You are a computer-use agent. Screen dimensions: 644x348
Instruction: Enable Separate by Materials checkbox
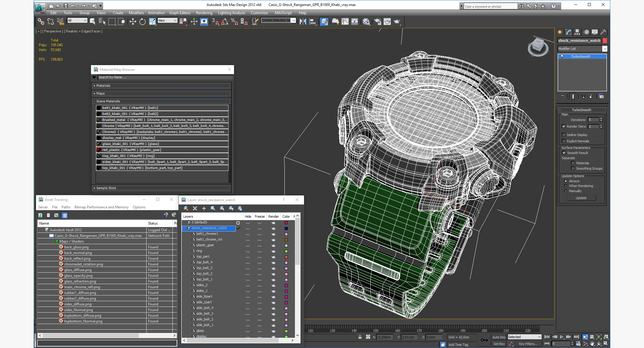(x=573, y=163)
